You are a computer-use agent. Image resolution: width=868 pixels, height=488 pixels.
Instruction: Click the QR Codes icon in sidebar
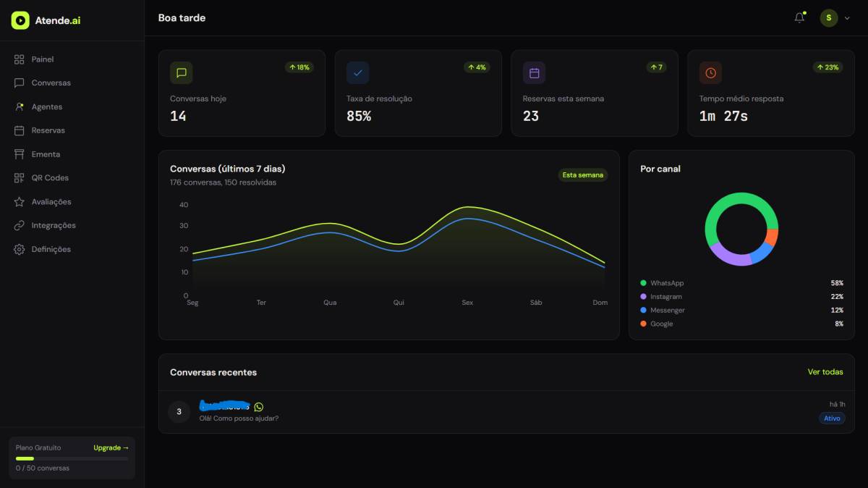[20, 178]
